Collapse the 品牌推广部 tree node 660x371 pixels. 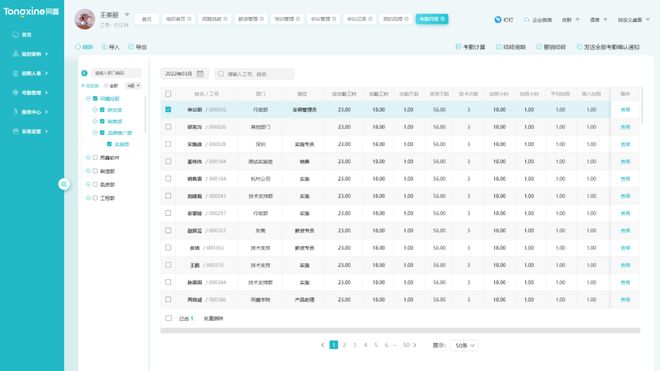point(95,132)
